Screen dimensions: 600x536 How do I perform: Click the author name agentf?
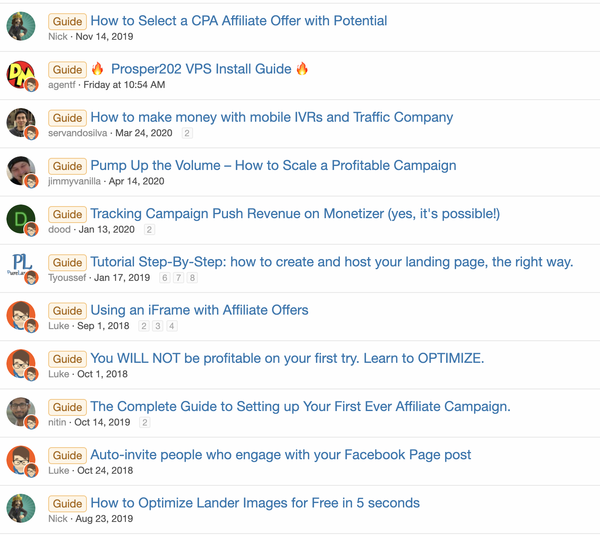point(62,85)
